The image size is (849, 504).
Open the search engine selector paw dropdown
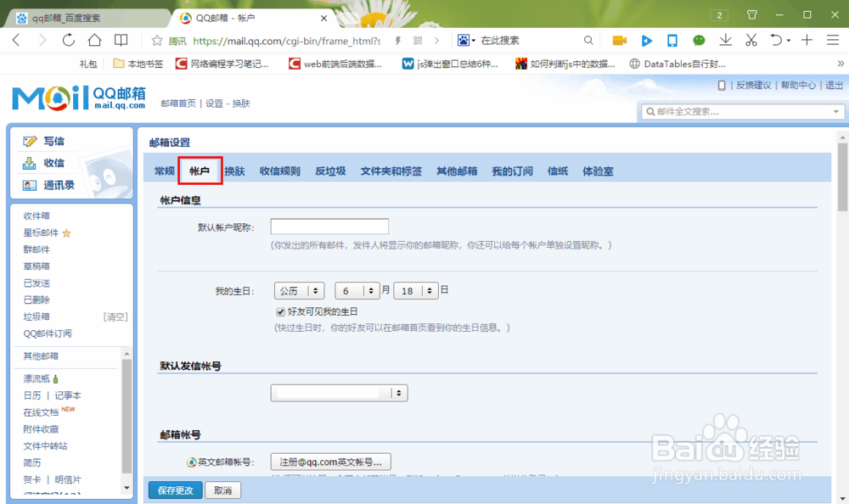(x=466, y=41)
